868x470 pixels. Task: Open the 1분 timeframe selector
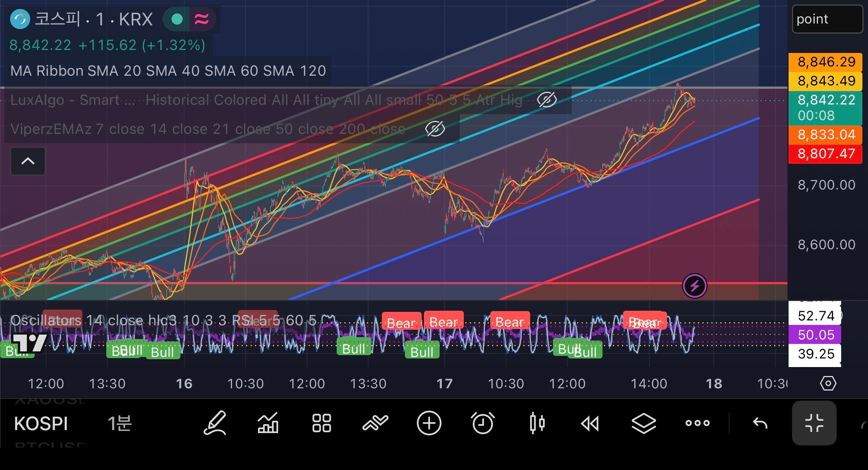(x=120, y=423)
